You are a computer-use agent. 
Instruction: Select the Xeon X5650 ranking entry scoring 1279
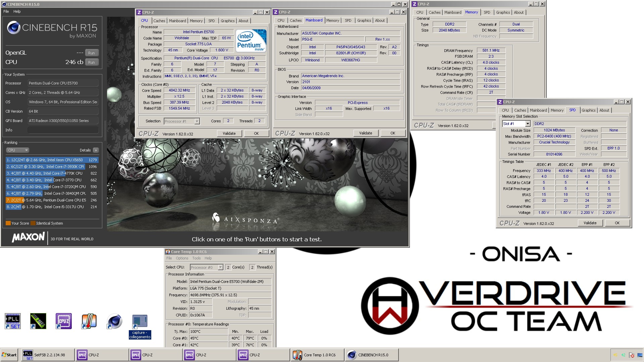tap(52, 160)
